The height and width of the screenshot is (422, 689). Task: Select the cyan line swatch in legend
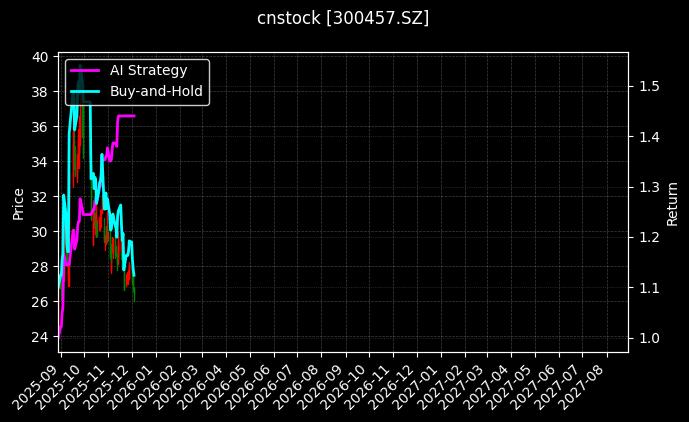88,91
